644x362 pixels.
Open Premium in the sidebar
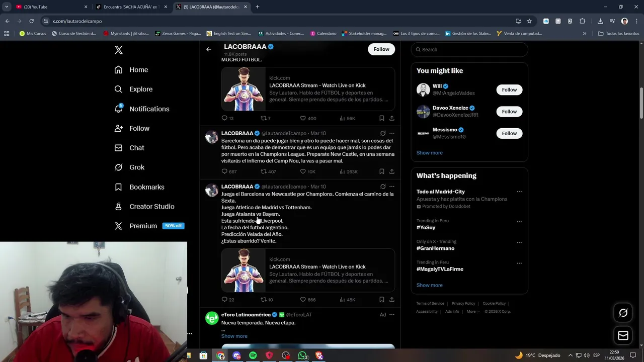pos(149,226)
